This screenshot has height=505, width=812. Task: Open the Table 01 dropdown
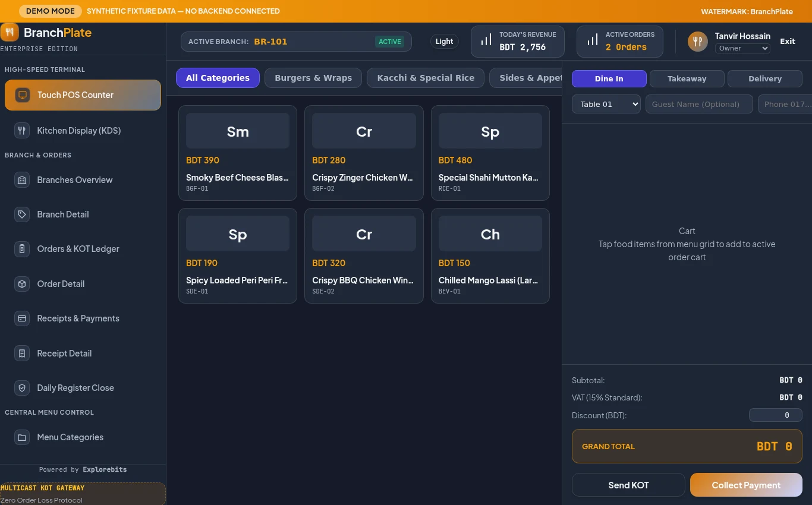(606, 104)
